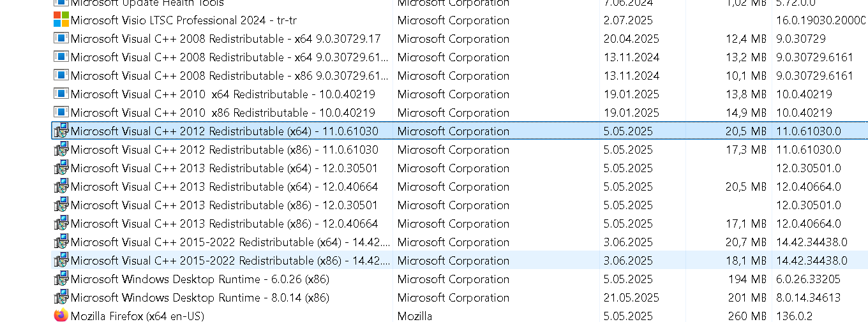The height and width of the screenshot is (322, 868).
Task: Click the icon of Visual C++ 2010 x64 row
Action: pos(61,94)
